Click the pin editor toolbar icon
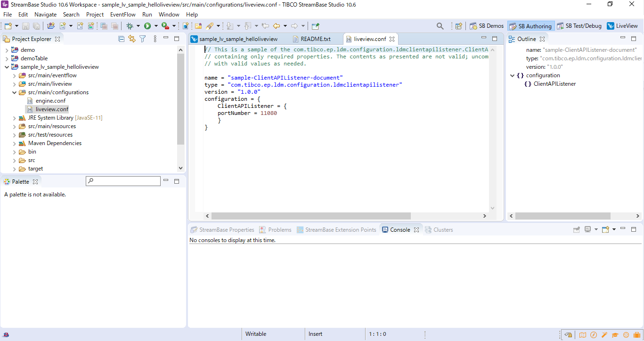This screenshot has height=341, width=644. (x=315, y=26)
